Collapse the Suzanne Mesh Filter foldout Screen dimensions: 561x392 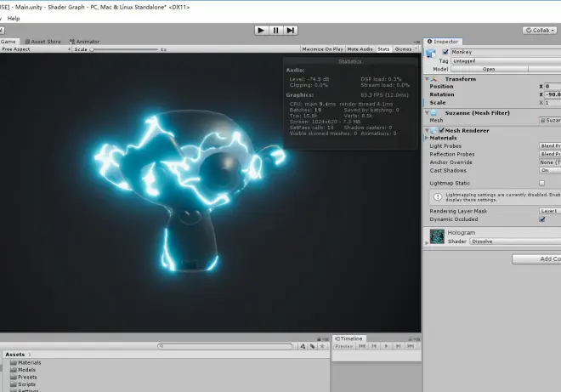coord(427,113)
